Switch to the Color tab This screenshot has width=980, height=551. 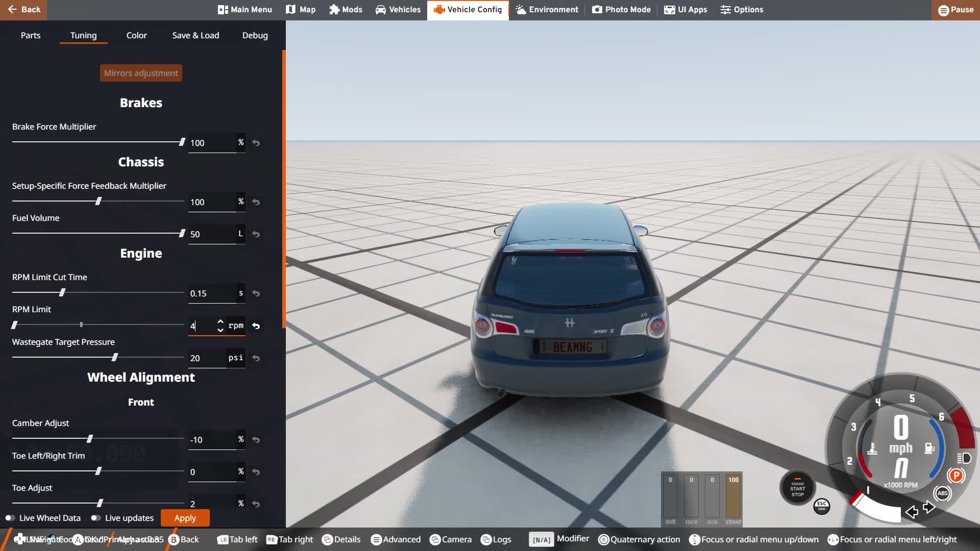[136, 35]
